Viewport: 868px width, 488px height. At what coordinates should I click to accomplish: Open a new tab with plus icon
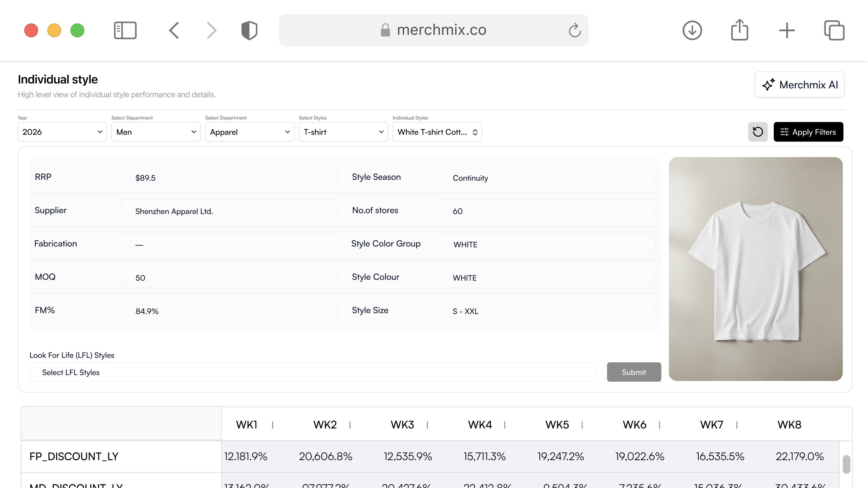click(x=787, y=30)
